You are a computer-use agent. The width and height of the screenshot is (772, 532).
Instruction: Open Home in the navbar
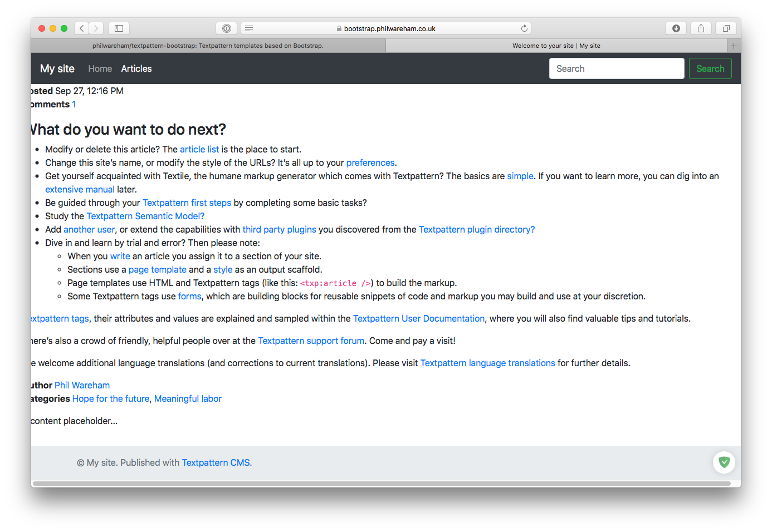click(x=100, y=68)
